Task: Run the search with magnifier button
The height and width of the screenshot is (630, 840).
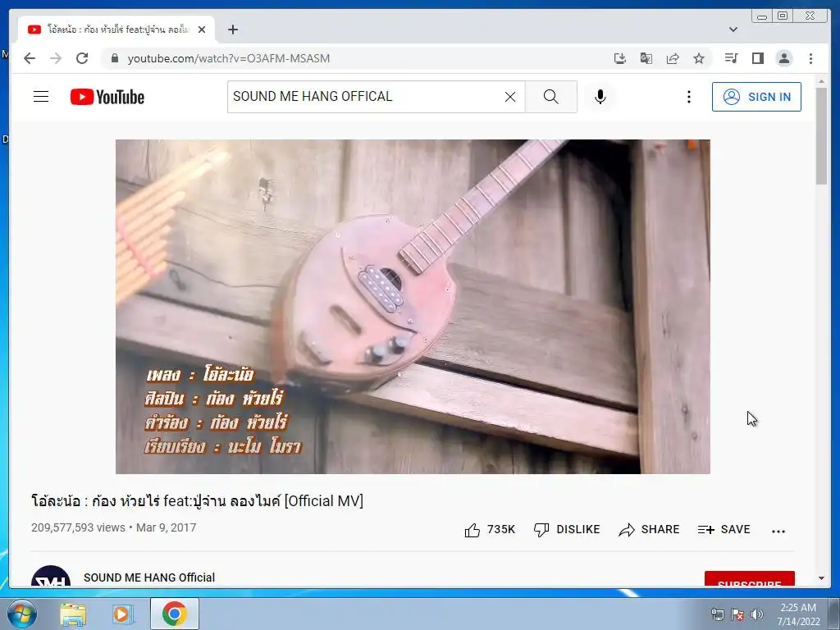Action: pyautogui.click(x=550, y=97)
